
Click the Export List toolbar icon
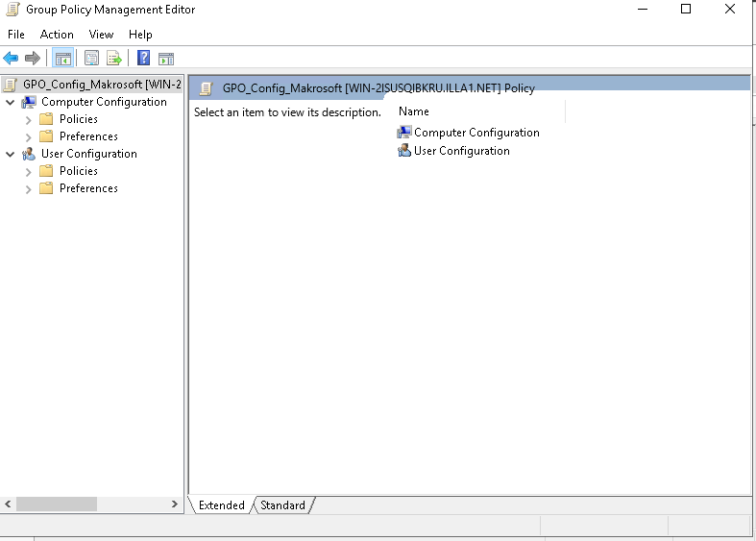(x=114, y=59)
